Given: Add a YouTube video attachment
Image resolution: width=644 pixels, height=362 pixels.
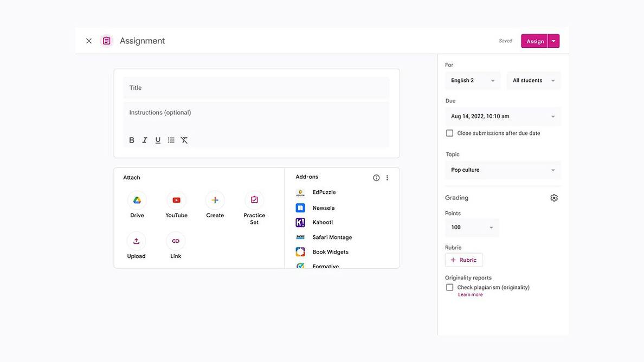Looking at the screenshot, I should 176,201.
